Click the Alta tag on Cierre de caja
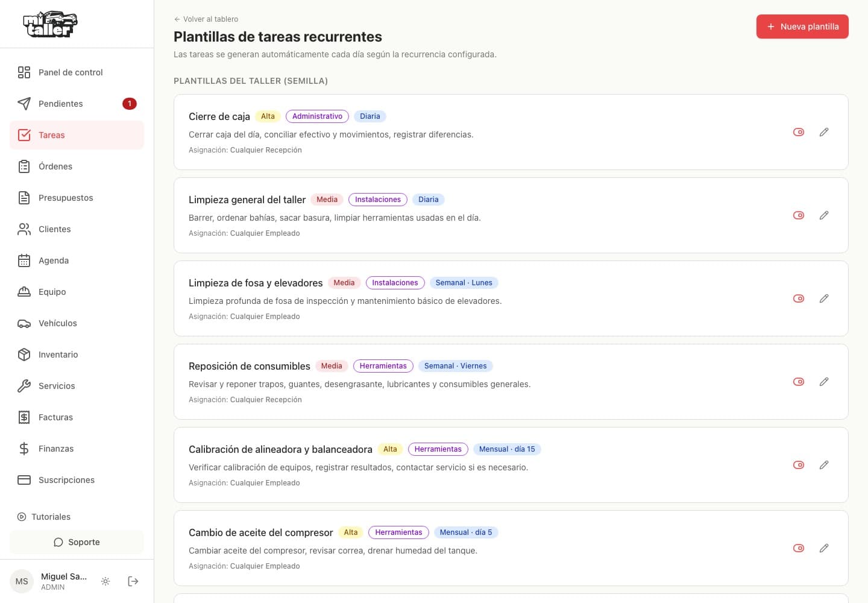This screenshot has width=868, height=603. [268, 116]
